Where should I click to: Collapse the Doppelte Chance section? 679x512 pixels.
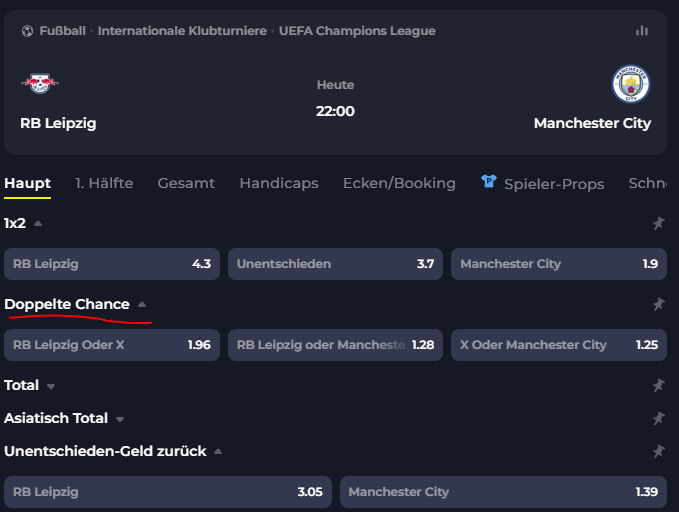(x=142, y=305)
